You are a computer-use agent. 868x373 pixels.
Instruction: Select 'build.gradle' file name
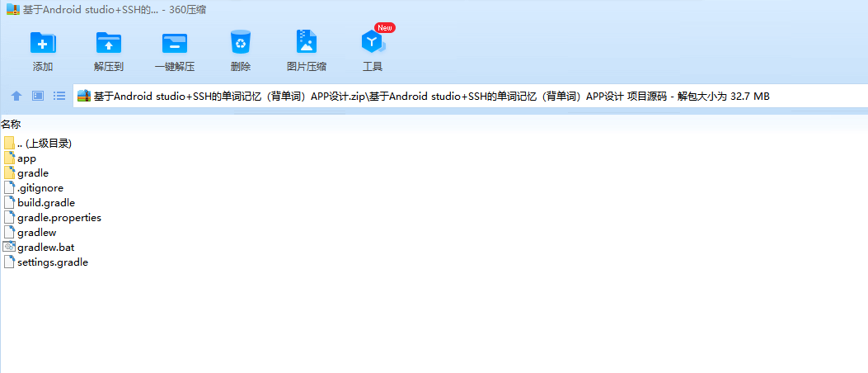[x=46, y=203]
